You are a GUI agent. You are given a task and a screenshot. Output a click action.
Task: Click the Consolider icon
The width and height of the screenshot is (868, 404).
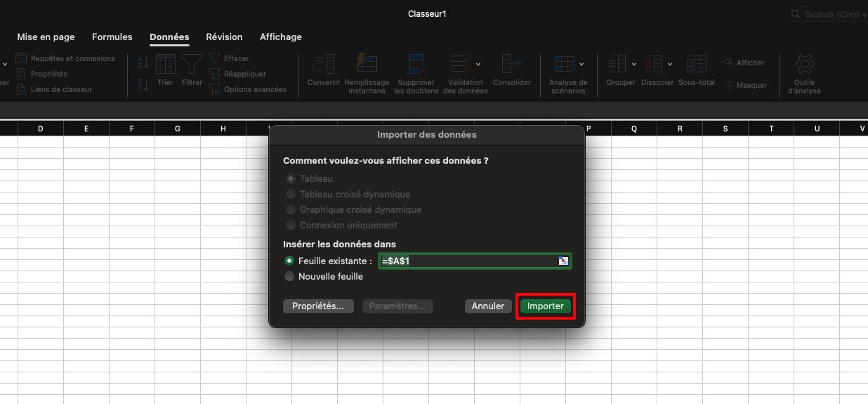(511, 65)
